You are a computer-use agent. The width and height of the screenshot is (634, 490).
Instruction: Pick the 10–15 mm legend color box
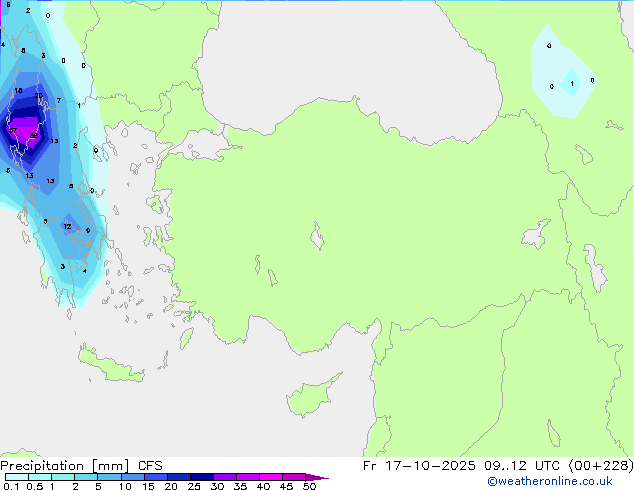pos(132,477)
